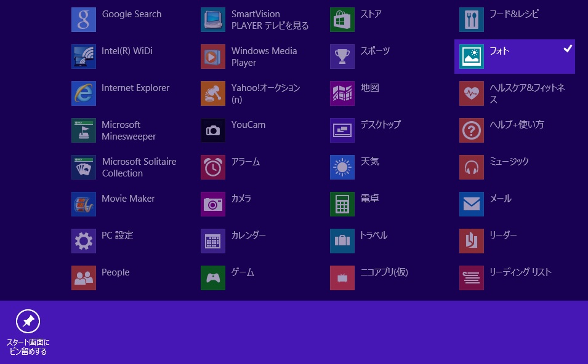Open the リーダー app icon
This screenshot has height=364, width=588.
click(472, 241)
